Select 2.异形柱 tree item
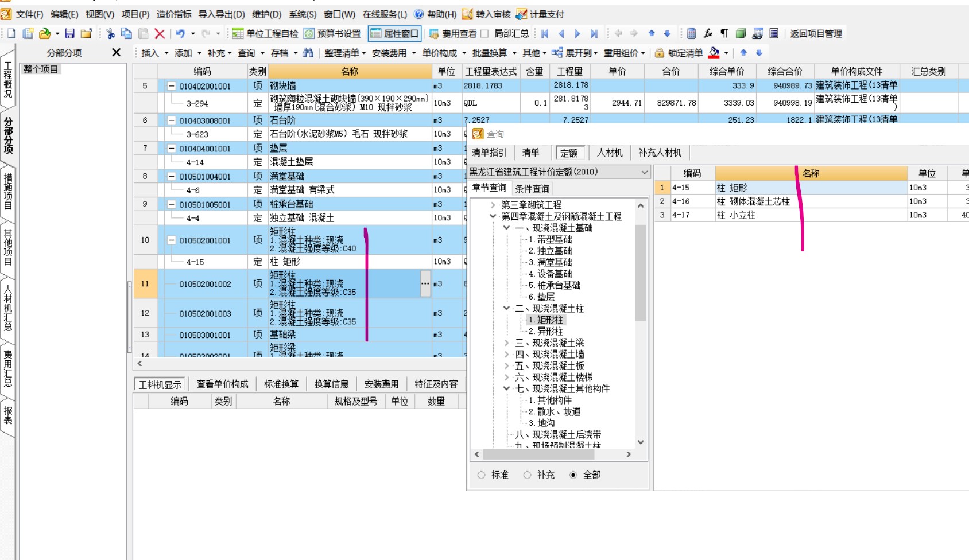 [x=546, y=331]
